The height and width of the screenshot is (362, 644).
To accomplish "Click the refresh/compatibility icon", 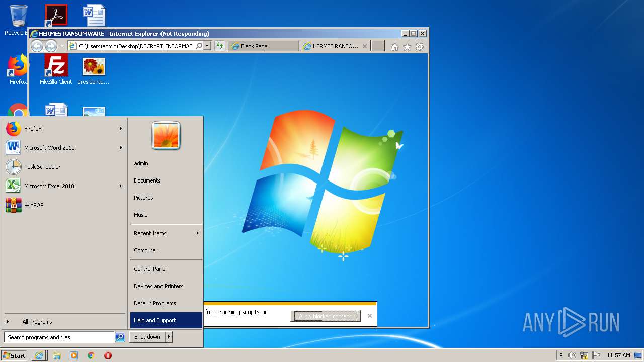I will pyautogui.click(x=220, y=46).
